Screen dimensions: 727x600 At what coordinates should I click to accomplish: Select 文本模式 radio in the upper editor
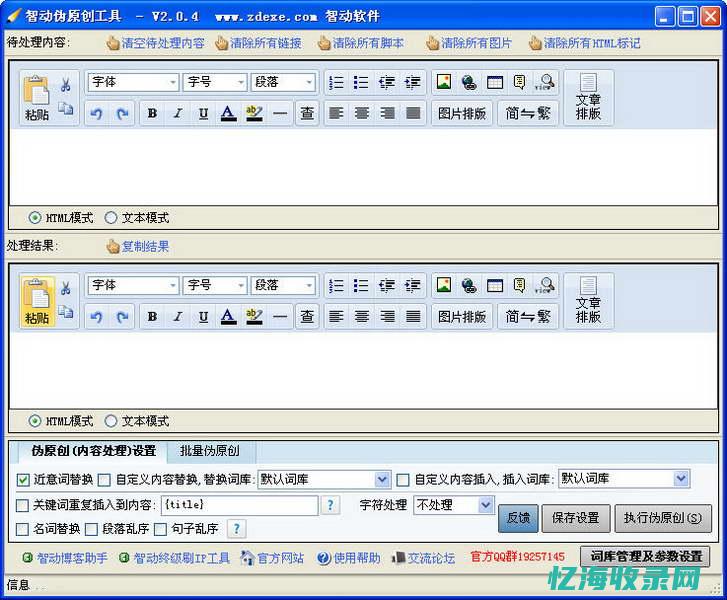point(111,217)
